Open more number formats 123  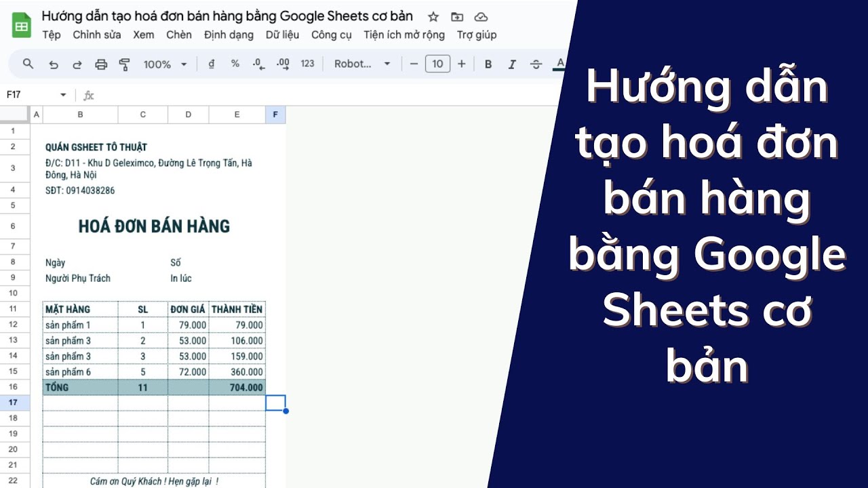click(x=307, y=64)
